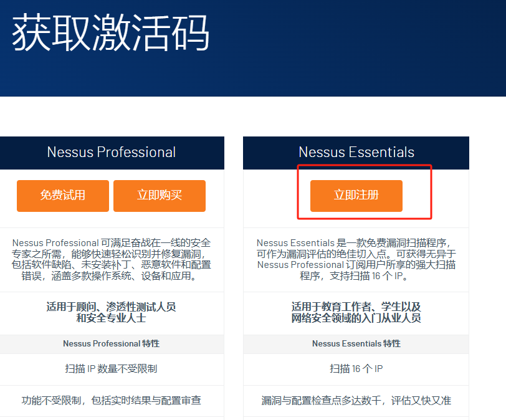Screen dimensions: 506x420
Task: Click the Nessus Professional description paragraph
Action: [x=112, y=259]
